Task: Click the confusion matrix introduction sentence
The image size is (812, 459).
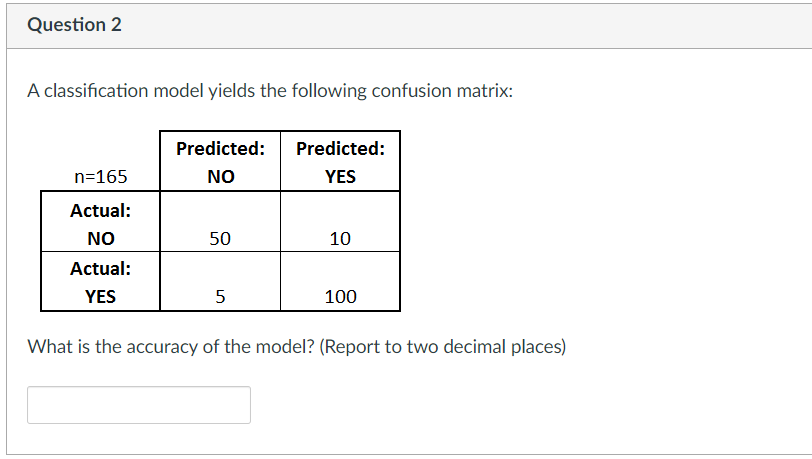Action: 270,91
